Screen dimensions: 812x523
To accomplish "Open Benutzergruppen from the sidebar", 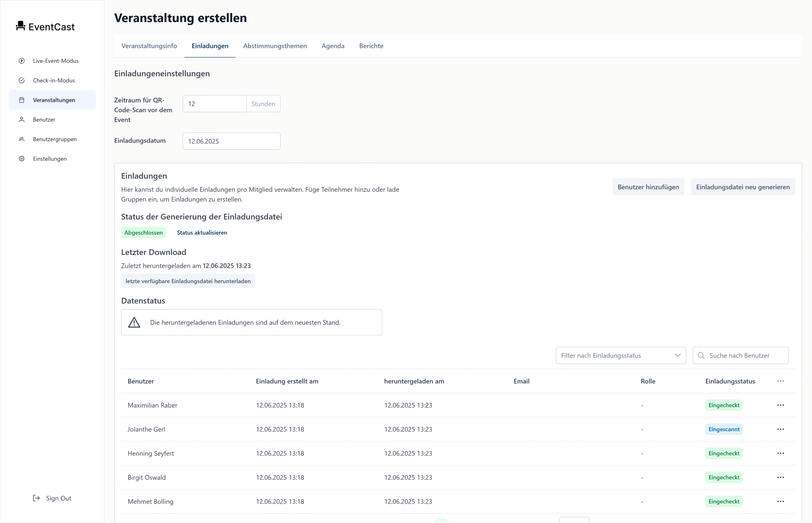I will [55, 139].
